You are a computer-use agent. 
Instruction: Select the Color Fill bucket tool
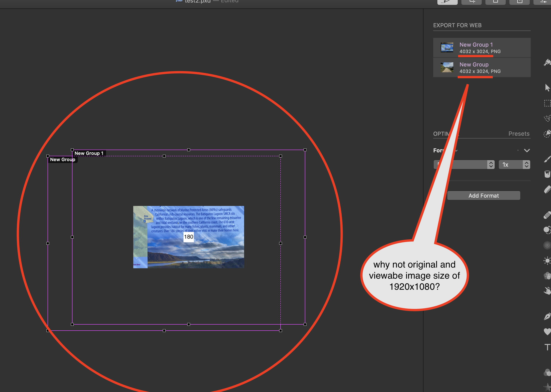point(547,174)
